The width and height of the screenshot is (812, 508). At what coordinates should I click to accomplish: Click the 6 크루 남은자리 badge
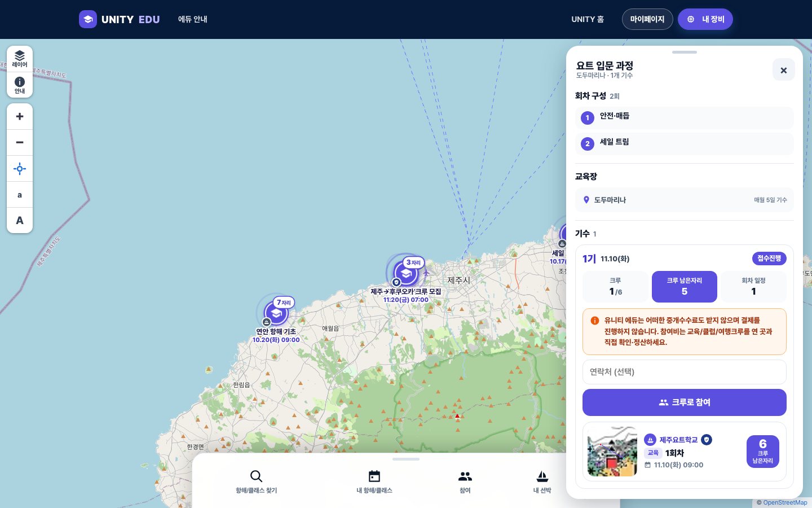pos(763,452)
